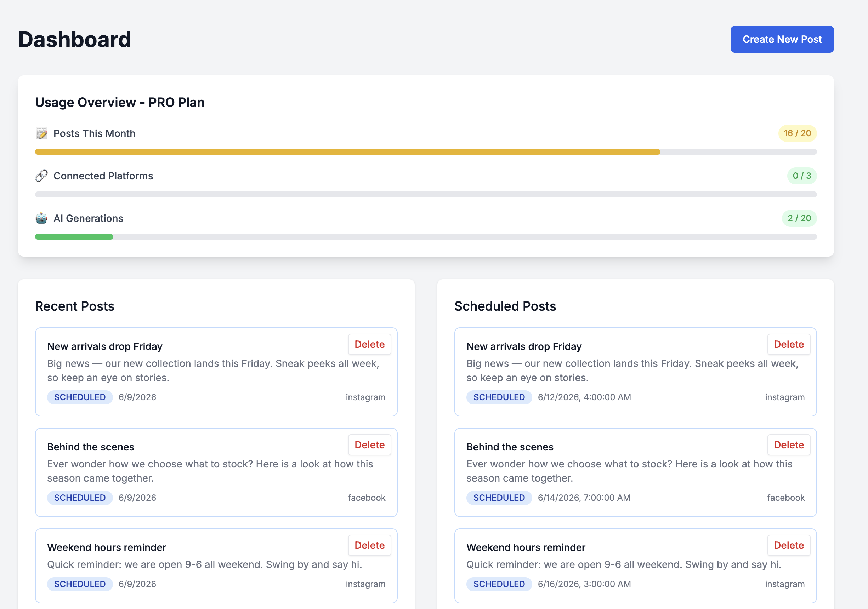The image size is (868, 609).
Task: Click the 16 / 20 usage badge
Action: (x=797, y=133)
